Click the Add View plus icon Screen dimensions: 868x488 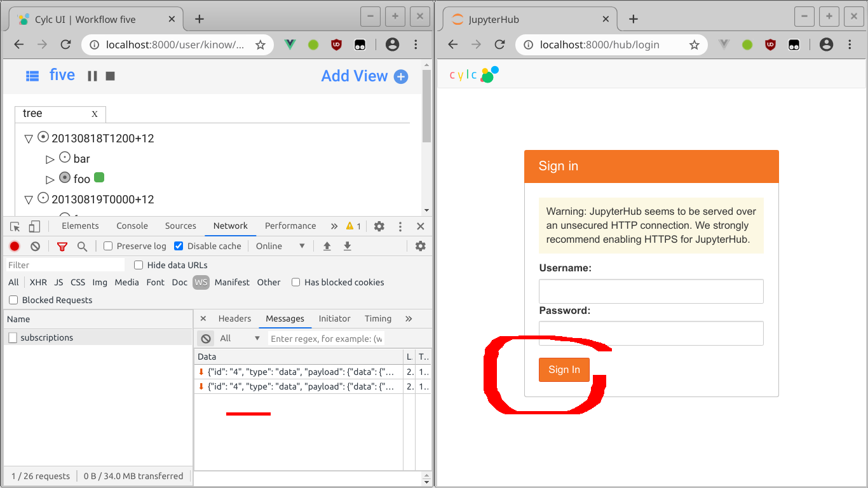point(401,76)
